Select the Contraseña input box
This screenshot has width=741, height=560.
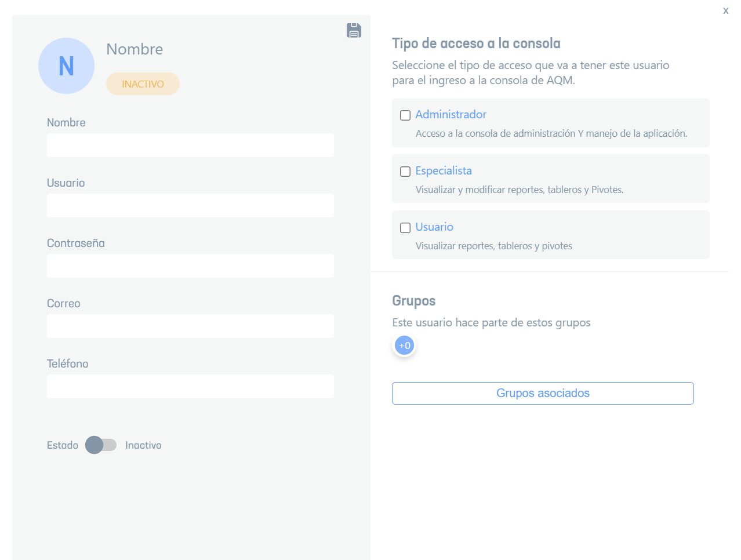pos(190,266)
